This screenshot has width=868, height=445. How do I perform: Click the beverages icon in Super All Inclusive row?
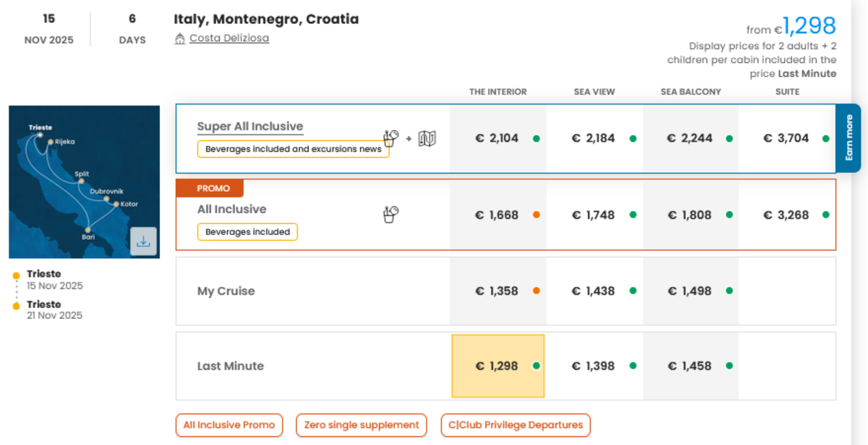391,138
